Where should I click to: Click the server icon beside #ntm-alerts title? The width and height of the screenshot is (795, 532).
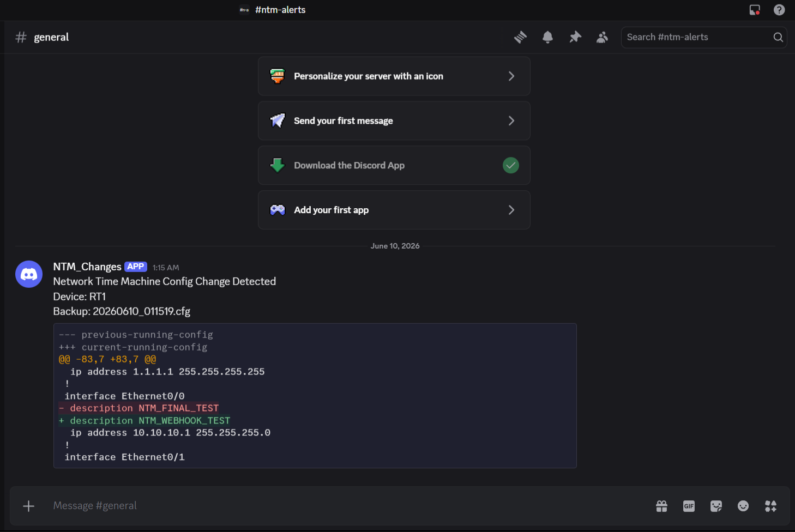244,10
